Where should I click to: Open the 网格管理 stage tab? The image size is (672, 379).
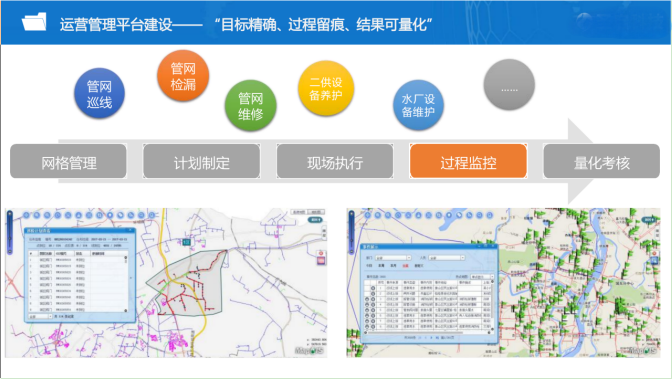68,161
